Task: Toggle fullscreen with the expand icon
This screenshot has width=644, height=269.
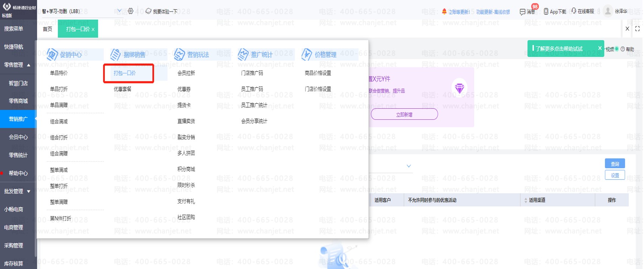Action: (x=638, y=29)
